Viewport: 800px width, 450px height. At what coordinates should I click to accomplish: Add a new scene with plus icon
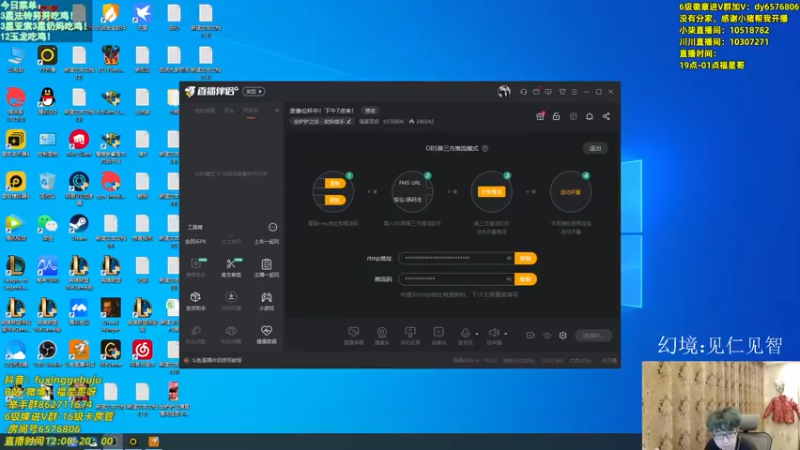click(277, 110)
